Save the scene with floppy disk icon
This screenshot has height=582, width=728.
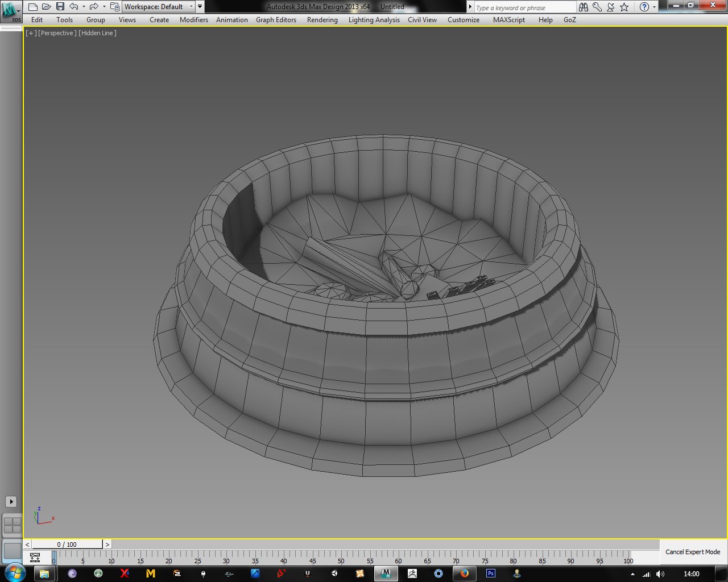point(60,7)
